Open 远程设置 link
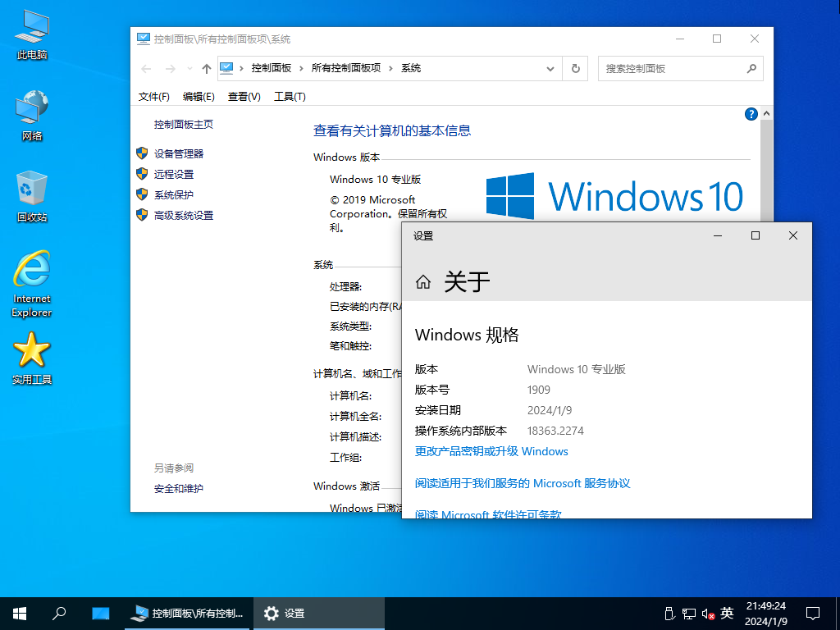840x630 pixels. pyautogui.click(x=174, y=174)
